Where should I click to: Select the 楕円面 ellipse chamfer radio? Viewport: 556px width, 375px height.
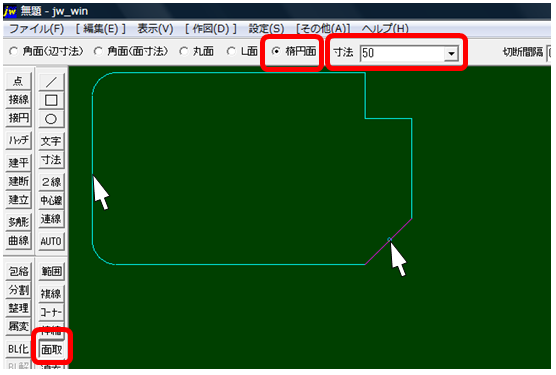click(x=294, y=51)
